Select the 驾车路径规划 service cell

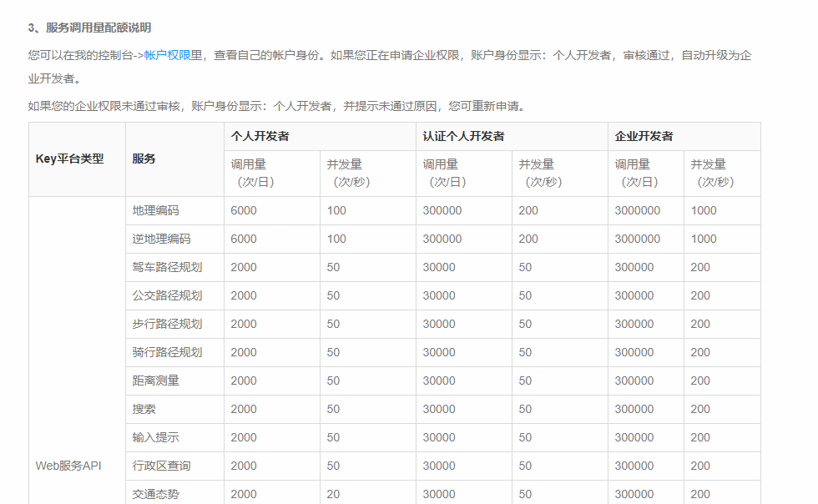pos(167,267)
